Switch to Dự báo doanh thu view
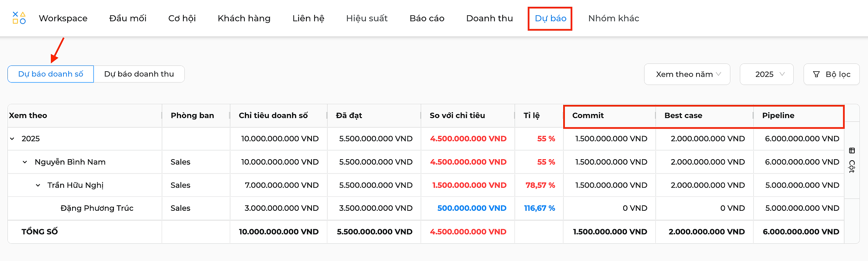868x261 pixels. (139, 74)
